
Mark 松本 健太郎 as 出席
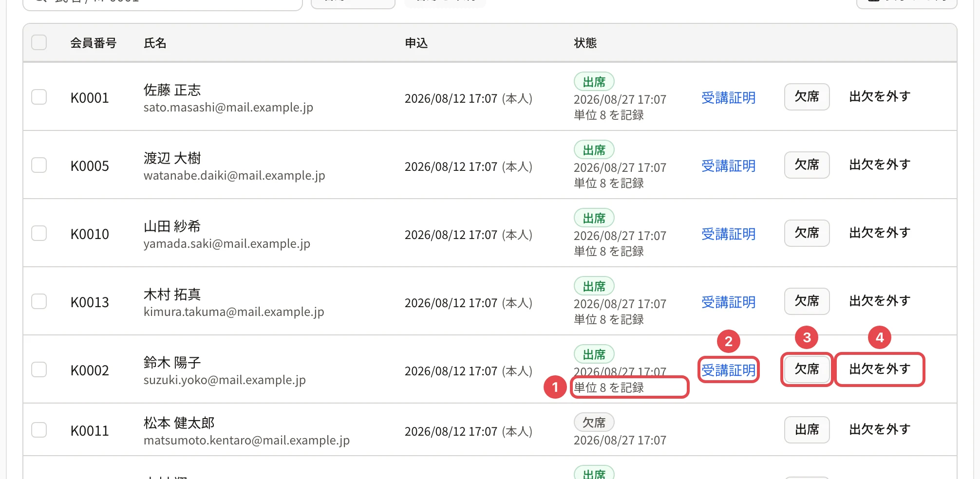tap(807, 430)
